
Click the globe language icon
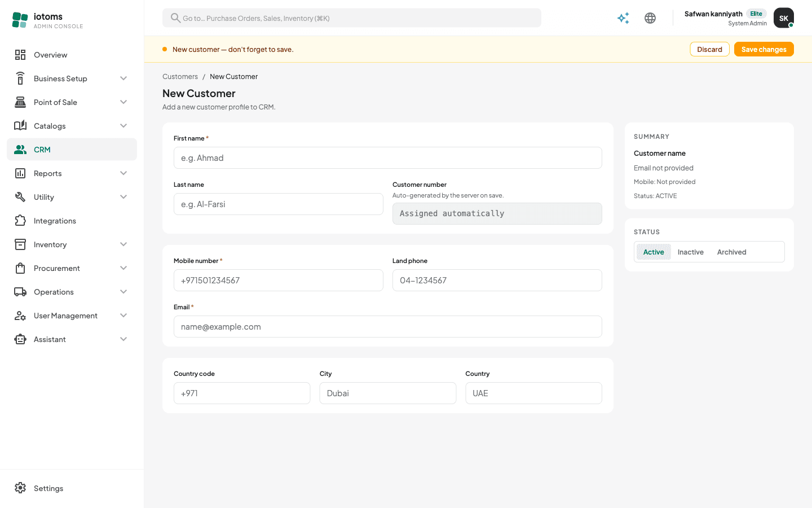point(650,18)
